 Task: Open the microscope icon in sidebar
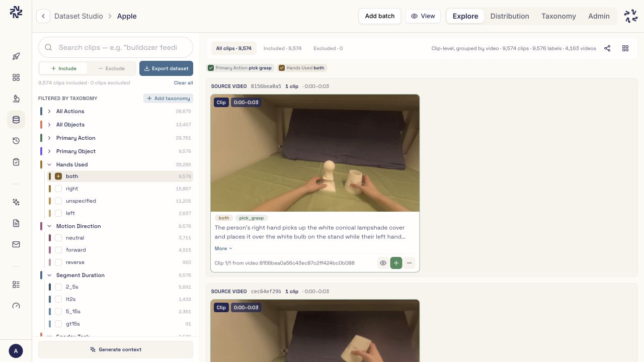click(x=16, y=99)
